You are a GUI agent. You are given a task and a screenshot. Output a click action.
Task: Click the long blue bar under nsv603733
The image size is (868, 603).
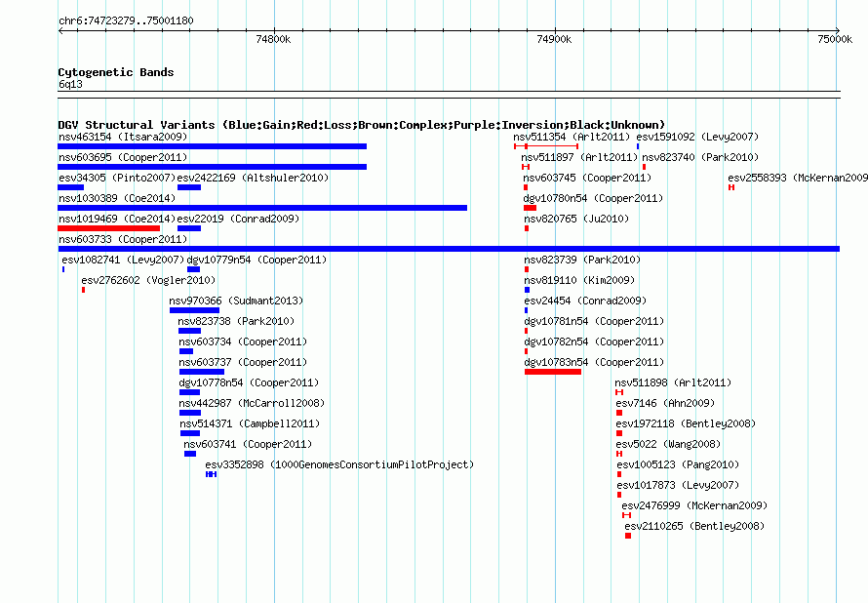coord(449,249)
